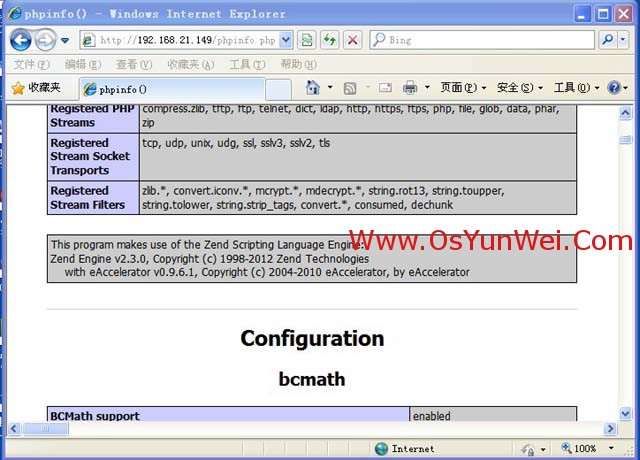Click the vertical scrollbar up arrow
Screen dimensions: 640x460
(x=625, y=112)
